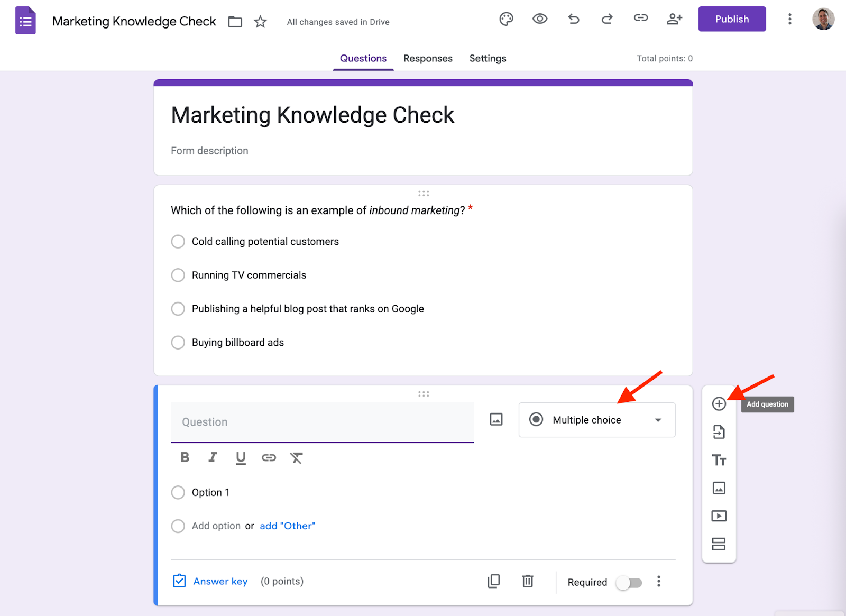This screenshot has width=846, height=616.
Task: Open the question's three-dot options menu
Action: click(658, 582)
